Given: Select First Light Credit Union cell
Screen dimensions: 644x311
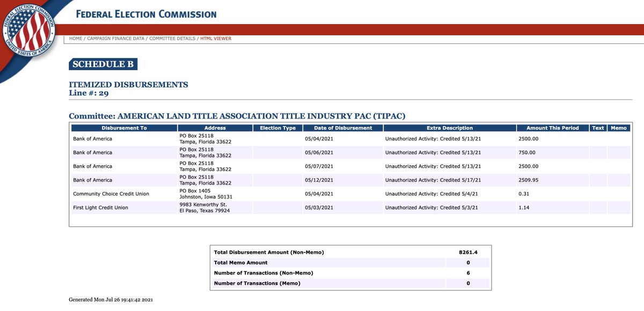Looking at the screenshot, I should 100,208.
